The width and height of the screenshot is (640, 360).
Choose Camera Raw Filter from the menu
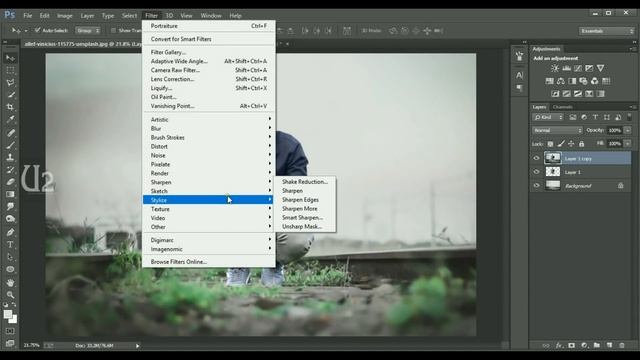tap(208, 70)
